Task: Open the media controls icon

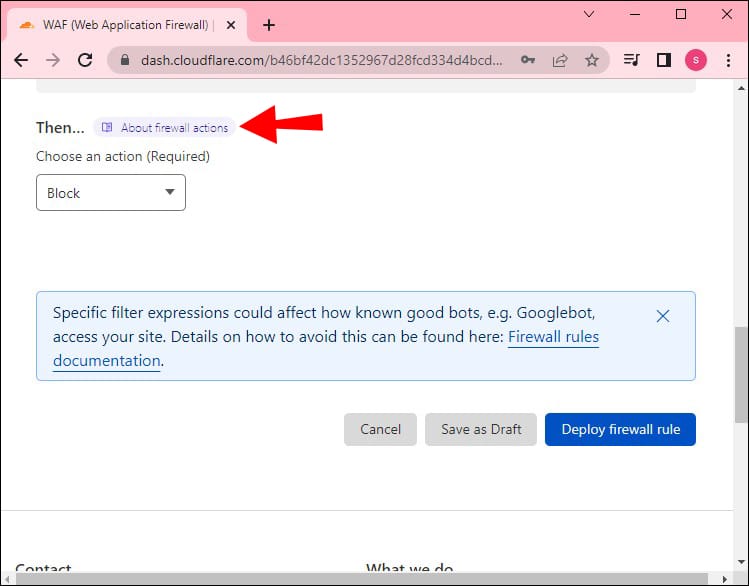Action: pos(631,60)
